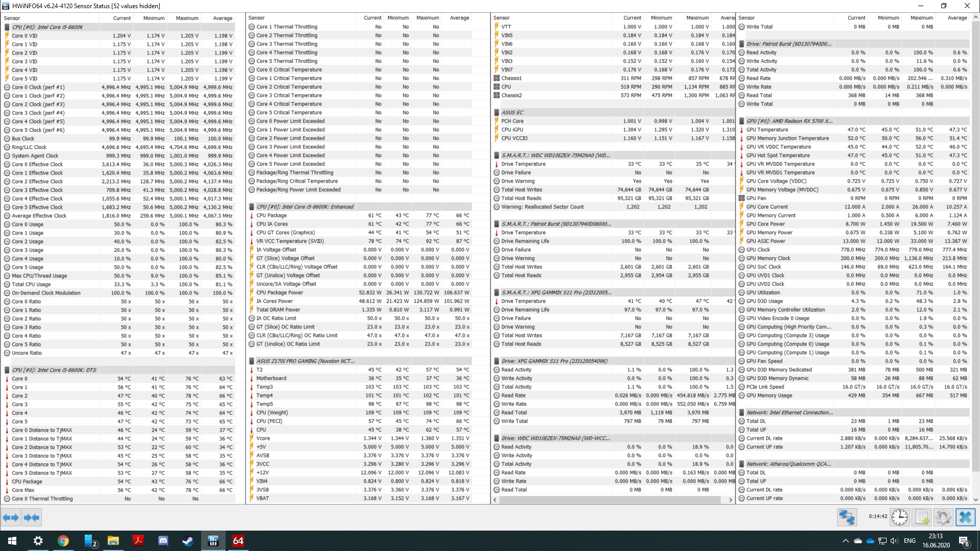The image size is (980, 551).
Task: Select the GPU Temperature sensor row
Action: [x=767, y=130]
